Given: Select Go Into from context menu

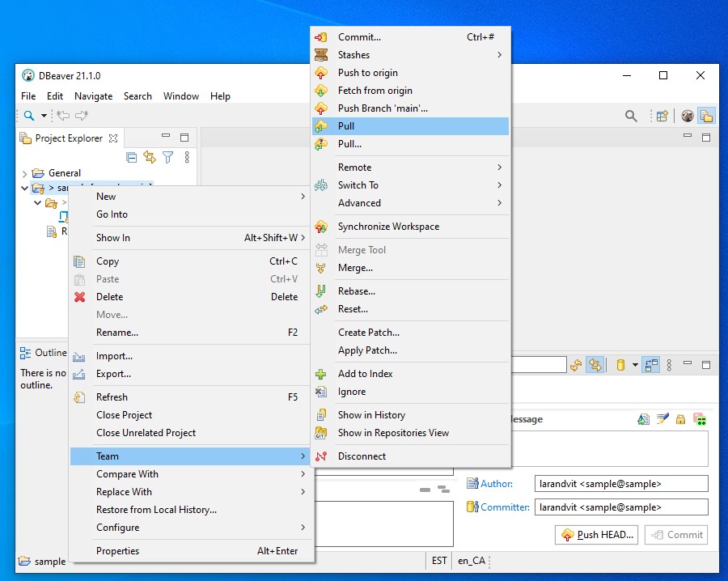Looking at the screenshot, I should click(191, 214).
